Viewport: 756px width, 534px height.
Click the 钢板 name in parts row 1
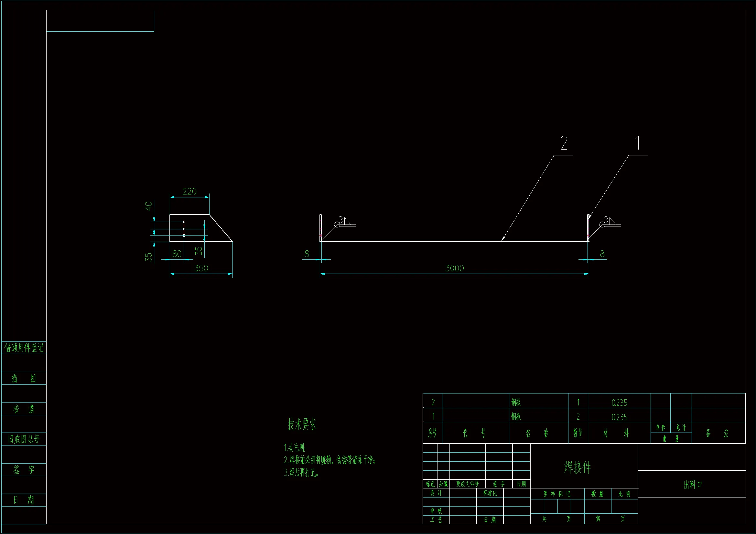tap(516, 416)
